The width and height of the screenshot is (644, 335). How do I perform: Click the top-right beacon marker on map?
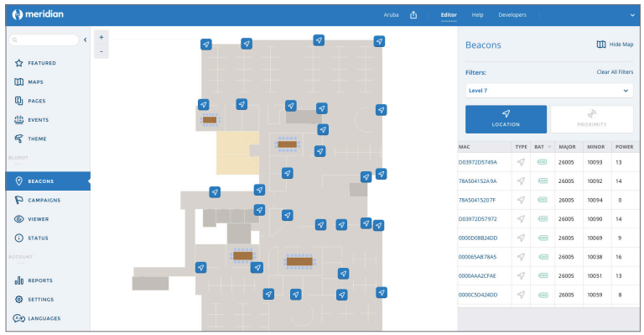point(379,41)
